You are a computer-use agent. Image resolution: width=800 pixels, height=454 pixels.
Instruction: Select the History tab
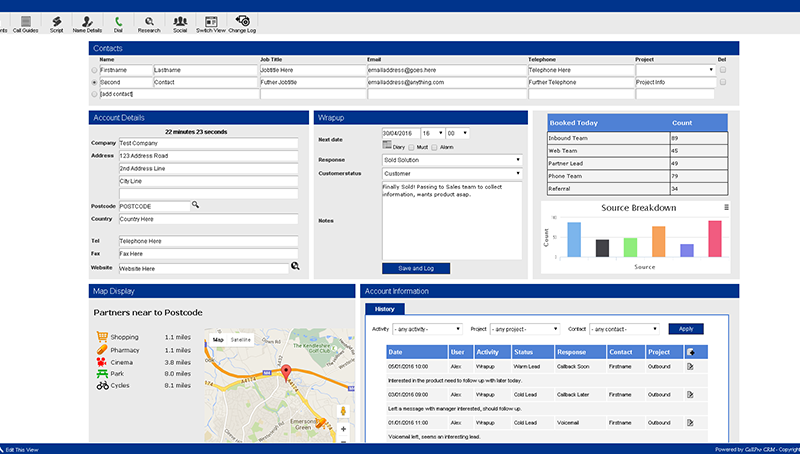pos(385,309)
